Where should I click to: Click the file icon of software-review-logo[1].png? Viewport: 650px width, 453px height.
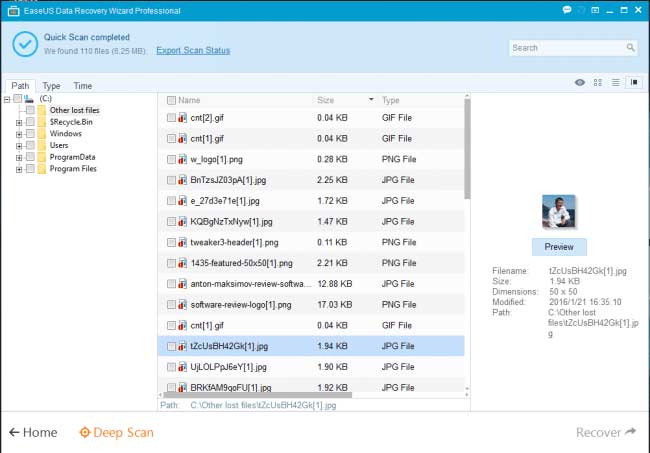click(x=182, y=305)
